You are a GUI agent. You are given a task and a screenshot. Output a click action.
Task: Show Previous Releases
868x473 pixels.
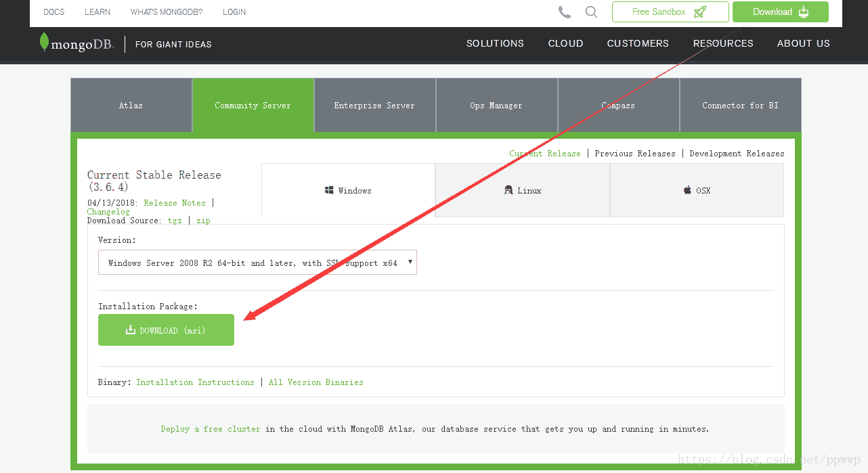click(x=635, y=154)
